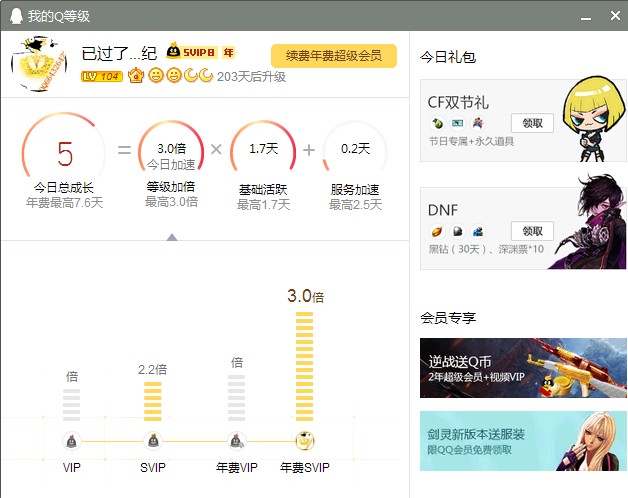Click the SVIP penguin icon on timeline
Image resolution: width=628 pixels, height=498 pixels.
pyautogui.click(x=153, y=441)
